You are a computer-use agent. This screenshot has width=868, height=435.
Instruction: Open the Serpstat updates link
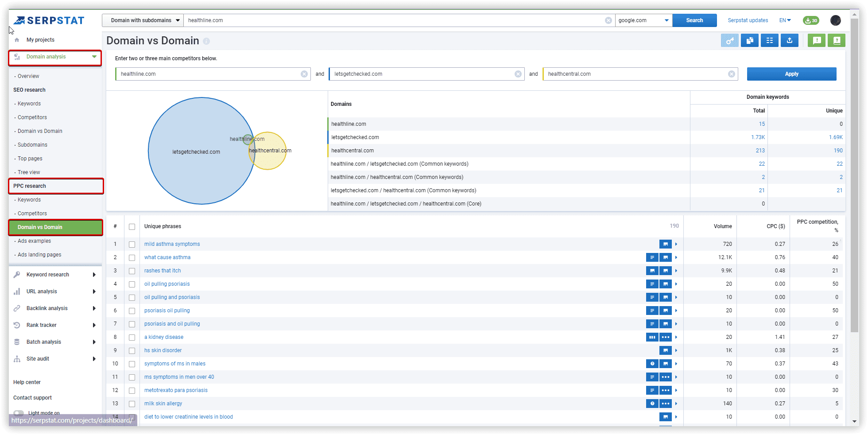pyautogui.click(x=748, y=20)
